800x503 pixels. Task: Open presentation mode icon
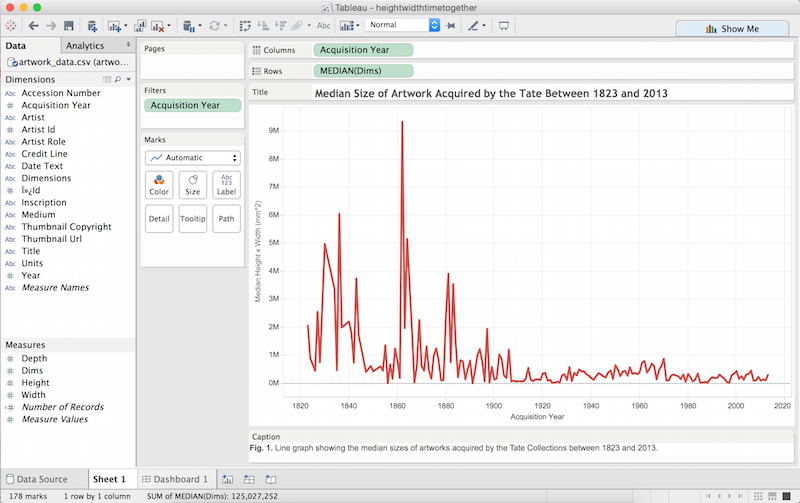pyautogui.click(x=504, y=26)
